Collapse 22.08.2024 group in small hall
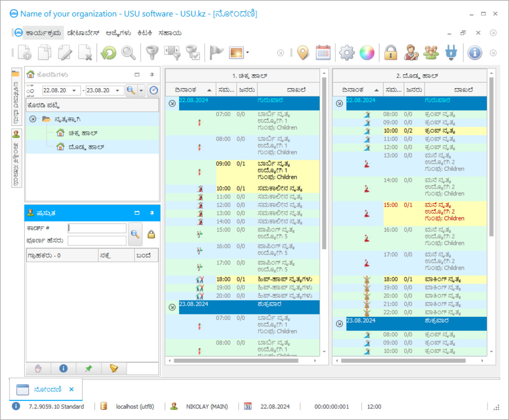 coord(172,103)
